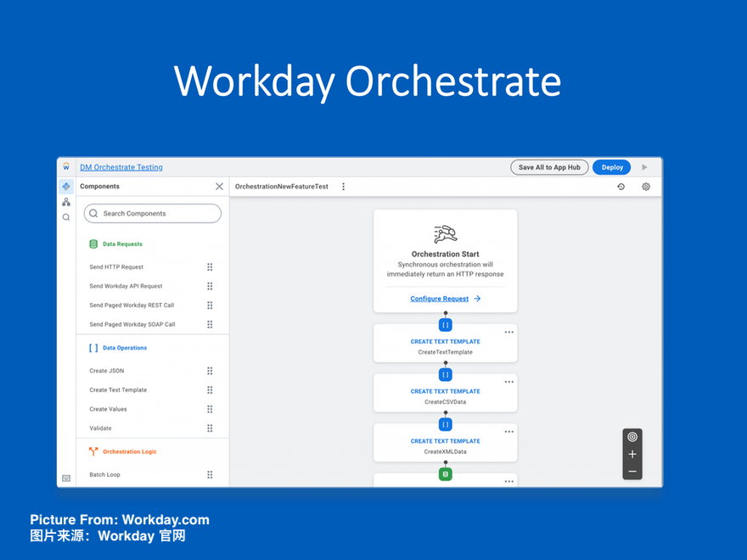
Task: Open the CreateCSVData step ellipsis menu
Action: click(x=508, y=382)
